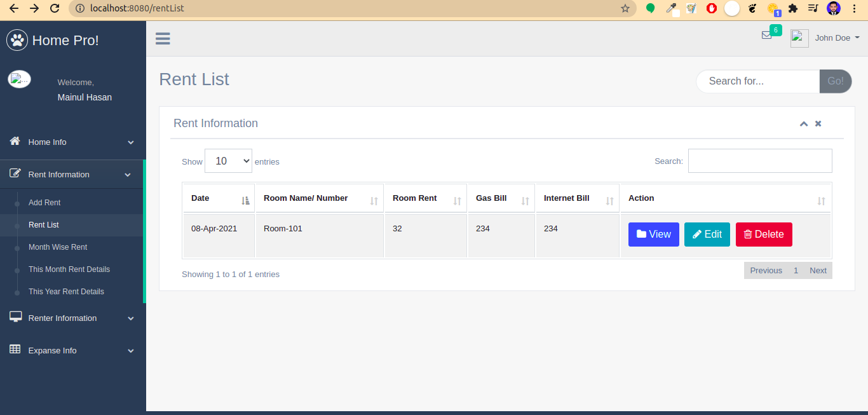The image size is (868, 415).
Task: Open the Month Wise Rent menu entry
Action: click(57, 247)
